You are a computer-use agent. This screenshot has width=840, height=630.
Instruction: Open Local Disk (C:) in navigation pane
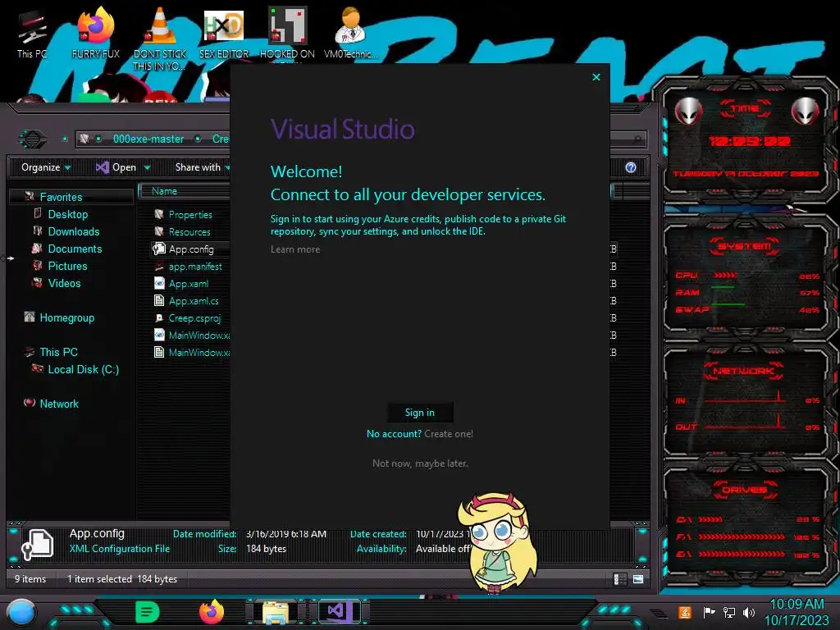click(x=83, y=369)
